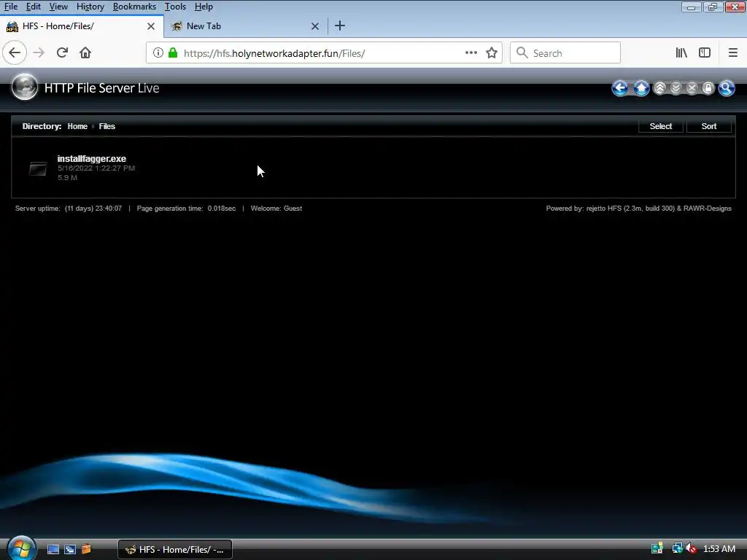Click Show Desktop quick launch icon
The height and width of the screenshot is (560, 747).
[x=53, y=549]
